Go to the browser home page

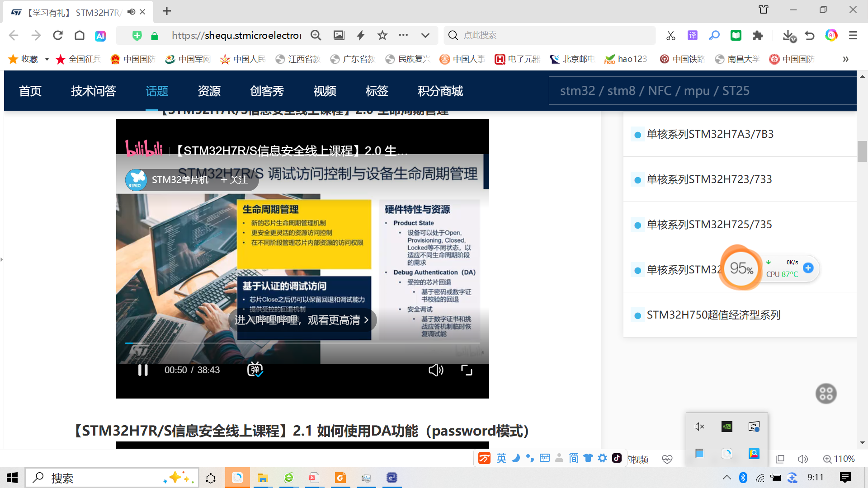pyautogui.click(x=80, y=35)
